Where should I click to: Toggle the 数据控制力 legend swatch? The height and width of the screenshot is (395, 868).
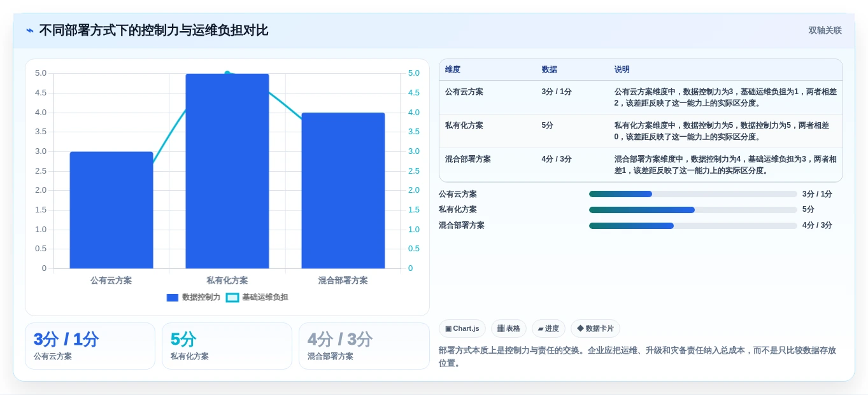click(x=173, y=297)
